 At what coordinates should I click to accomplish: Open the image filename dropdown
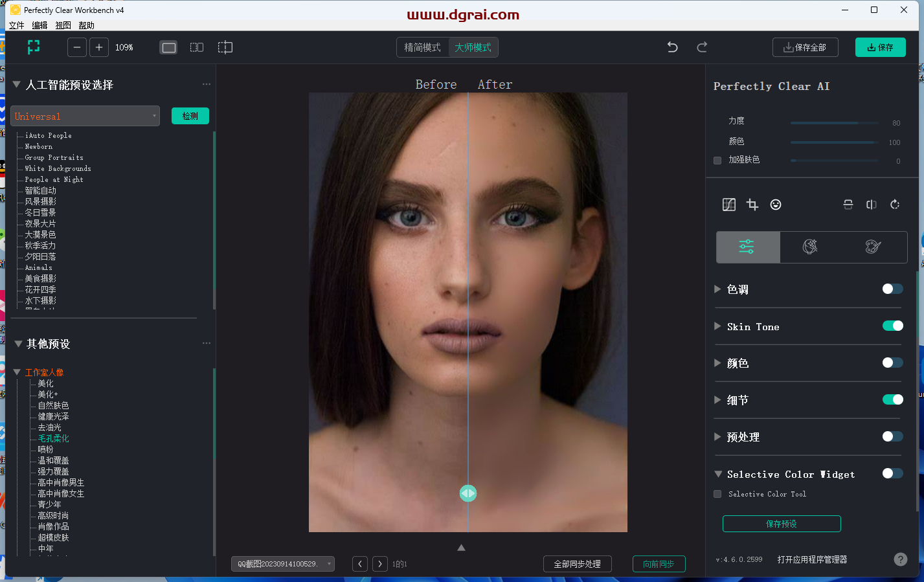(283, 564)
